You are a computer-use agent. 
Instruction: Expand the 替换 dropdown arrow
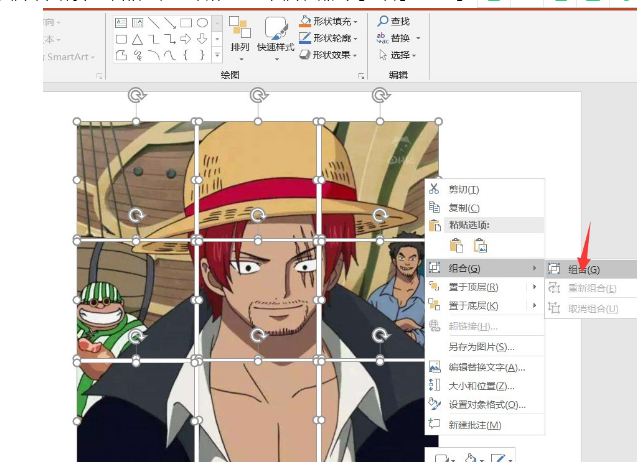[x=418, y=39]
